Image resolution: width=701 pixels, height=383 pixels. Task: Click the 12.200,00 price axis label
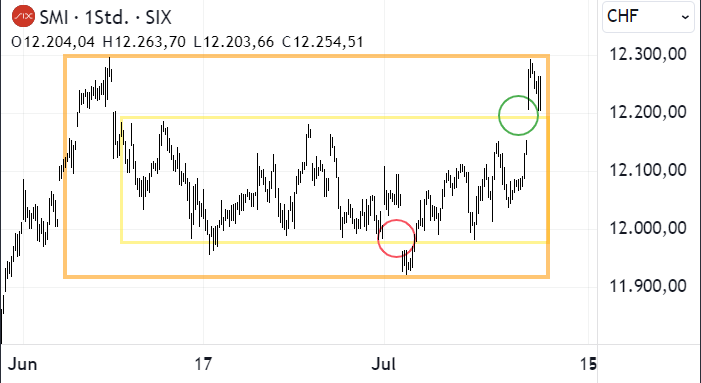click(648, 112)
